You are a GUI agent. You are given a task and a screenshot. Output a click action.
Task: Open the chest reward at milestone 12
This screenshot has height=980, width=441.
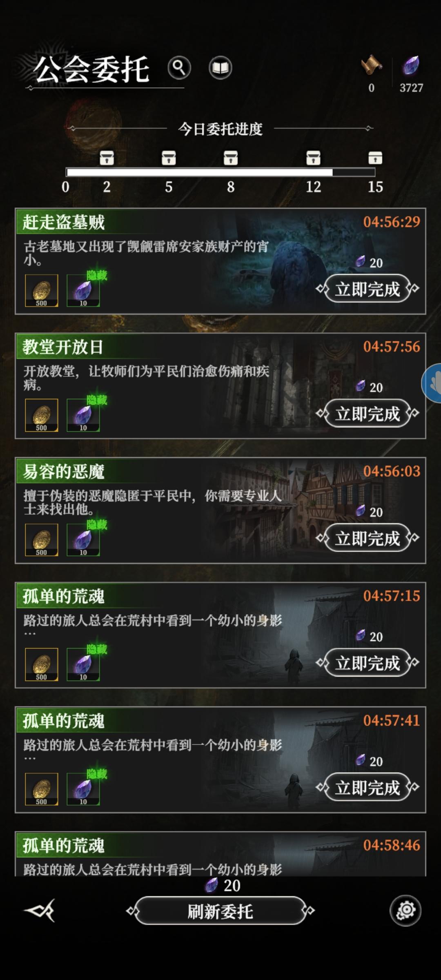tap(314, 158)
